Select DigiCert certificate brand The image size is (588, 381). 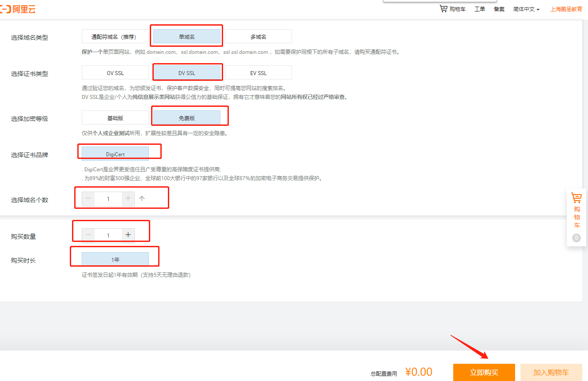pyautogui.click(x=115, y=154)
